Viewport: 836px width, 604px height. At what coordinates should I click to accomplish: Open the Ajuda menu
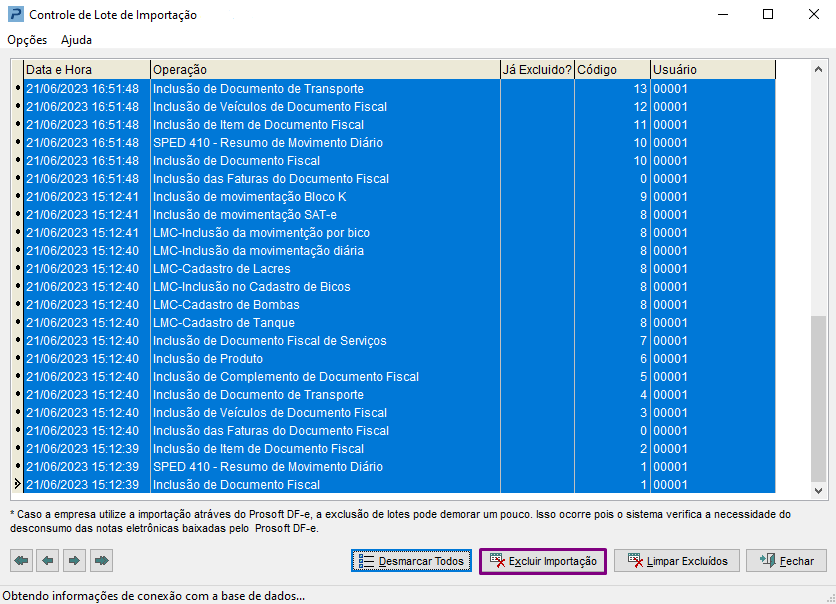pos(76,40)
